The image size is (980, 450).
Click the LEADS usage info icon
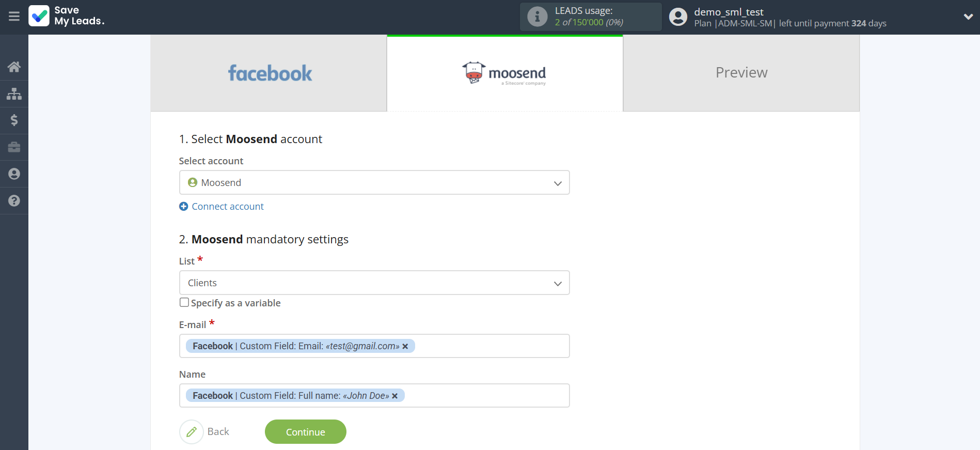537,16
